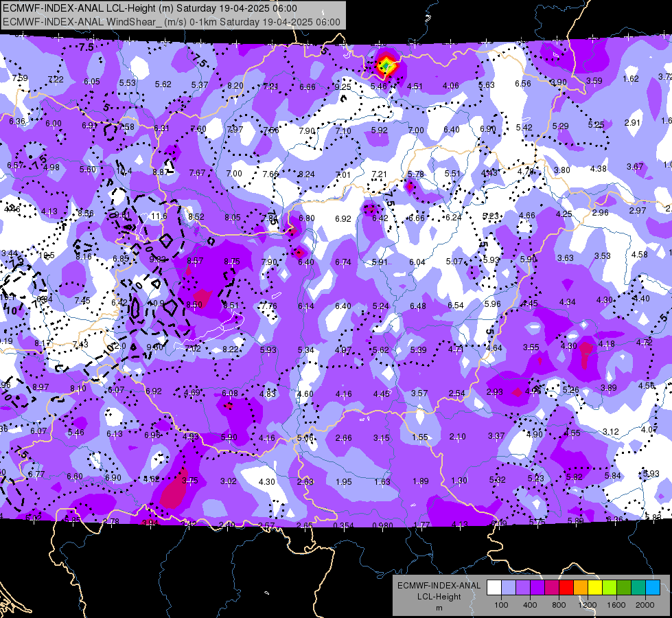The height and width of the screenshot is (618, 672).
Task: Click the wind shear value 10.4
Action: [124, 171]
